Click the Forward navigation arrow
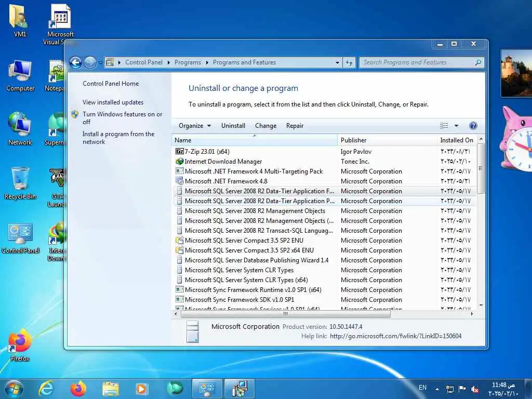This screenshot has width=532, height=399. pos(90,62)
